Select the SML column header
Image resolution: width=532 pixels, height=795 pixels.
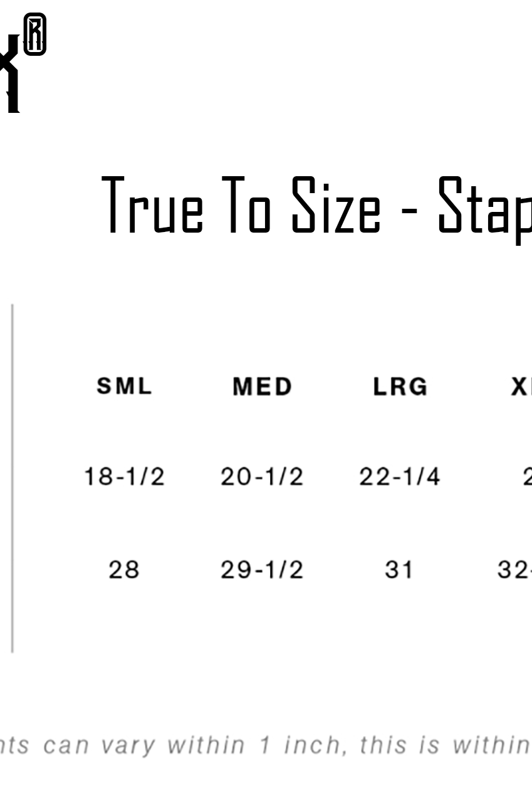pyautogui.click(x=124, y=386)
